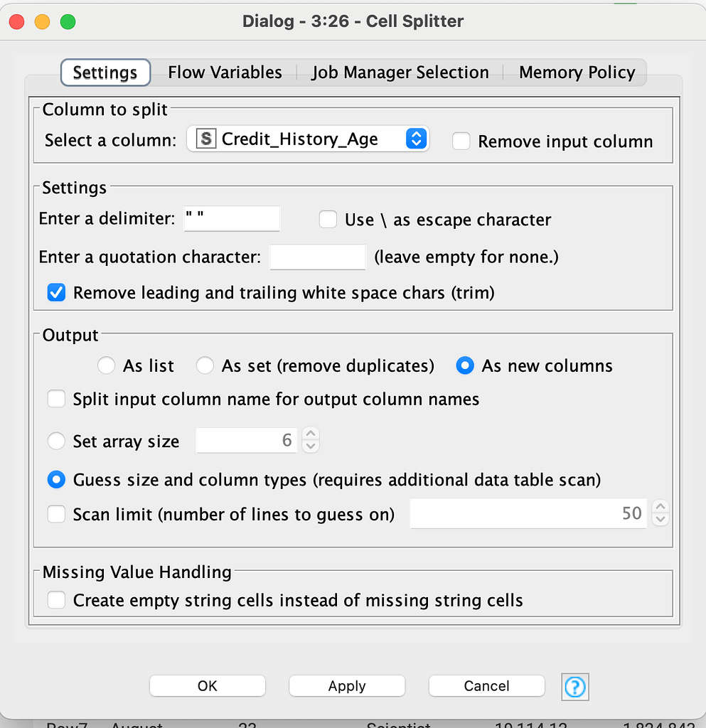This screenshot has width=706, height=728.
Task: Click the help question mark icon
Action: [574, 686]
